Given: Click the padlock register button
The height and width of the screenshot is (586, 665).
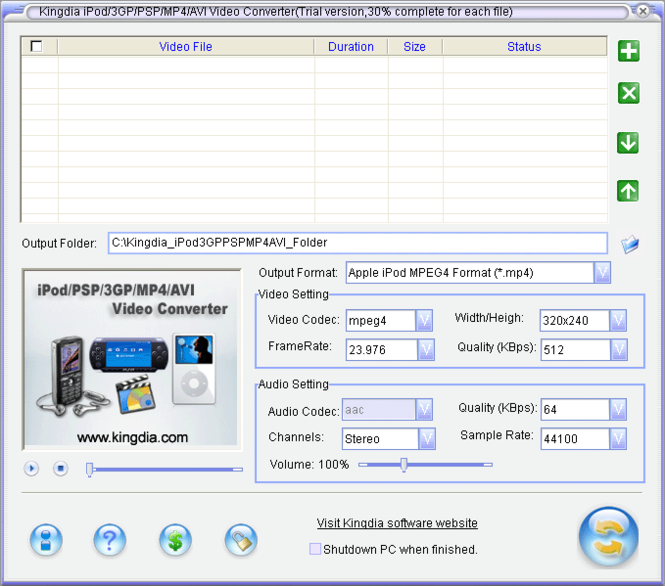Looking at the screenshot, I should [x=241, y=540].
